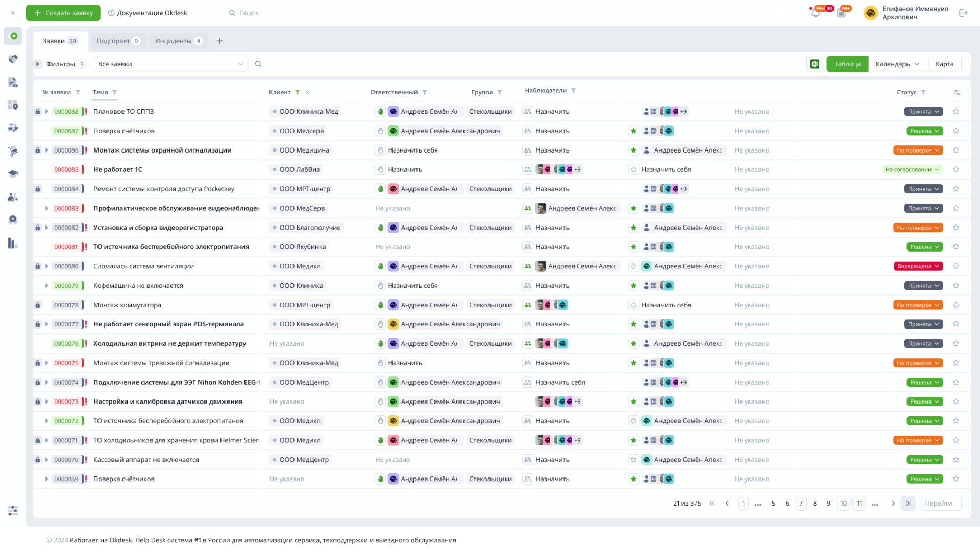Toggle favorite star for ticket 0000088
This screenshot has height=553, width=980.
956,112
